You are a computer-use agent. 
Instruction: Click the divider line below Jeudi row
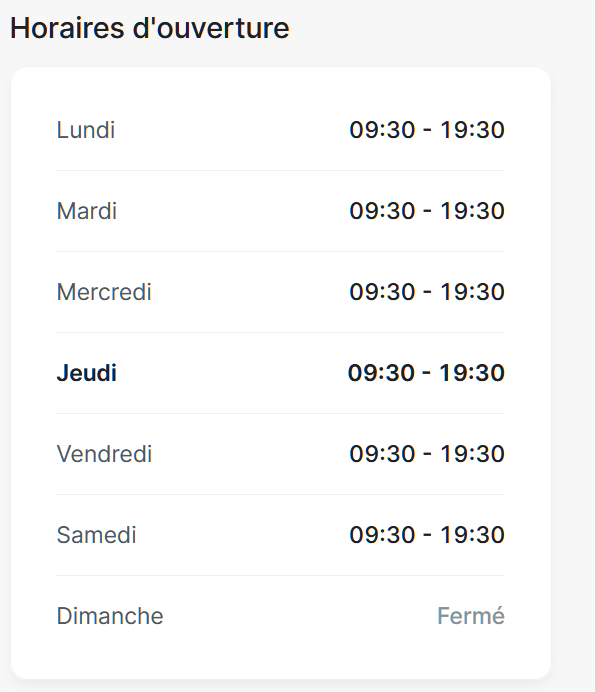tap(280, 414)
